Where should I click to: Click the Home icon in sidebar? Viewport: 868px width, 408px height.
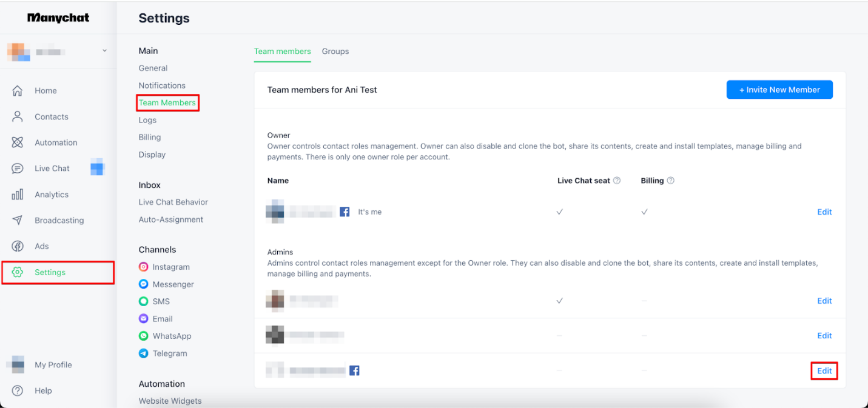(18, 91)
